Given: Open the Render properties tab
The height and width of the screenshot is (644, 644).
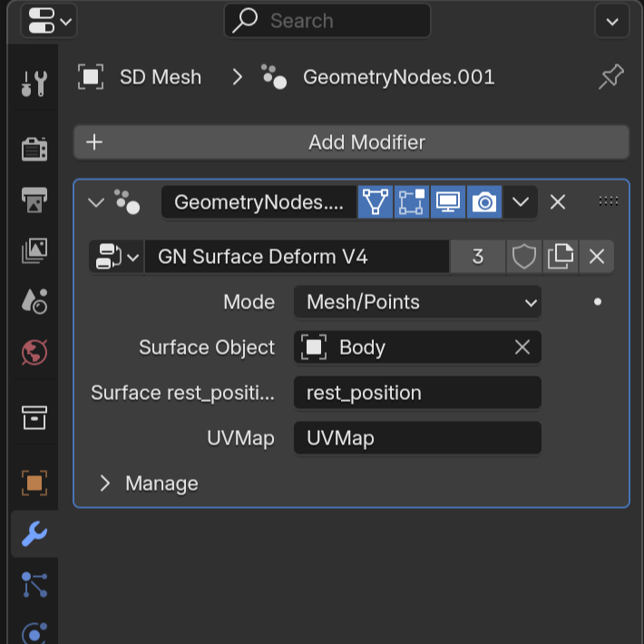Looking at the screenshot, I should click(34, 149).
